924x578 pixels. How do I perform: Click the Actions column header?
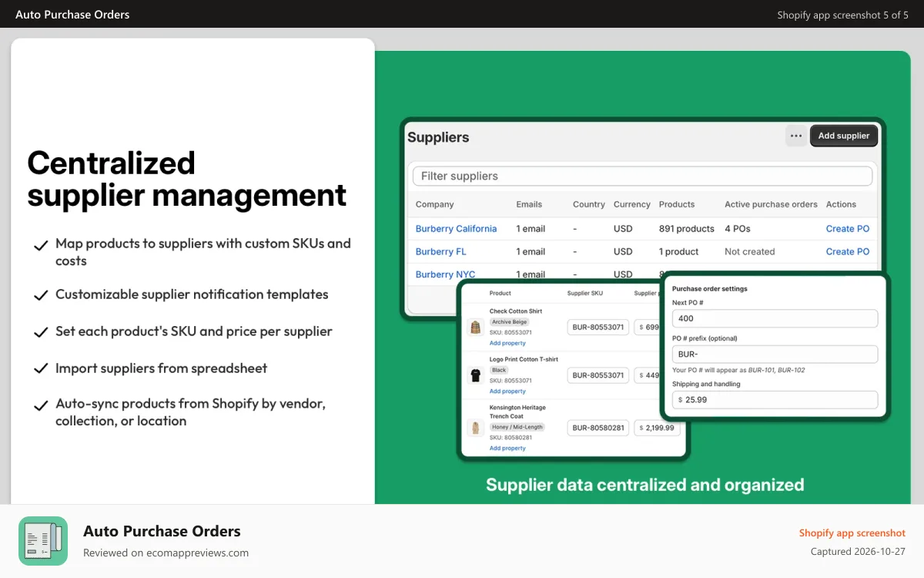coord(841,204)
